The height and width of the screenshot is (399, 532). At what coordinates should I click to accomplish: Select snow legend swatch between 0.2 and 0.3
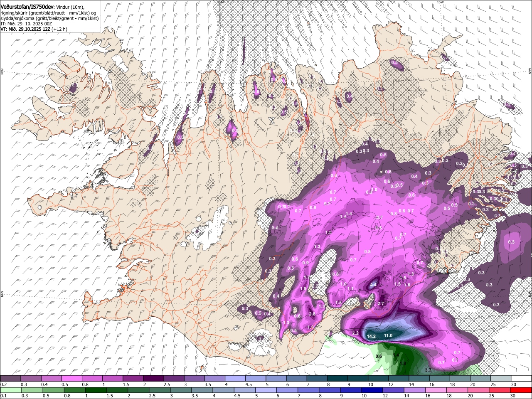(x=10, y=378)
